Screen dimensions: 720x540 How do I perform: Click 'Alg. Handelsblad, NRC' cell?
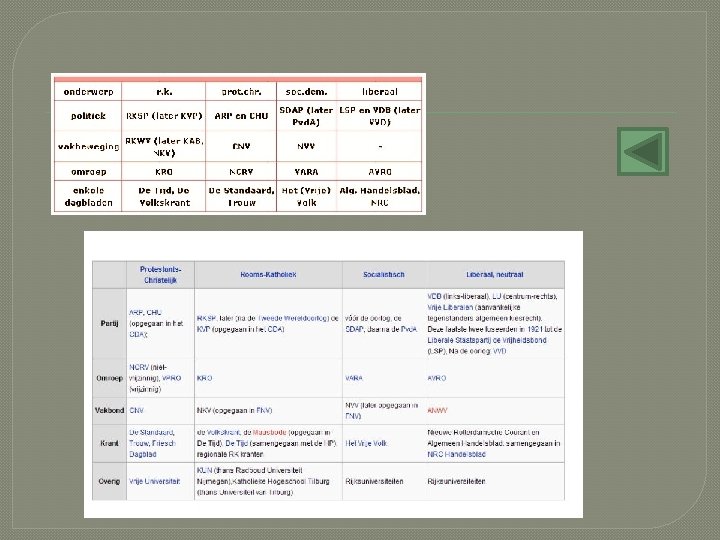[x=379, y=197]
